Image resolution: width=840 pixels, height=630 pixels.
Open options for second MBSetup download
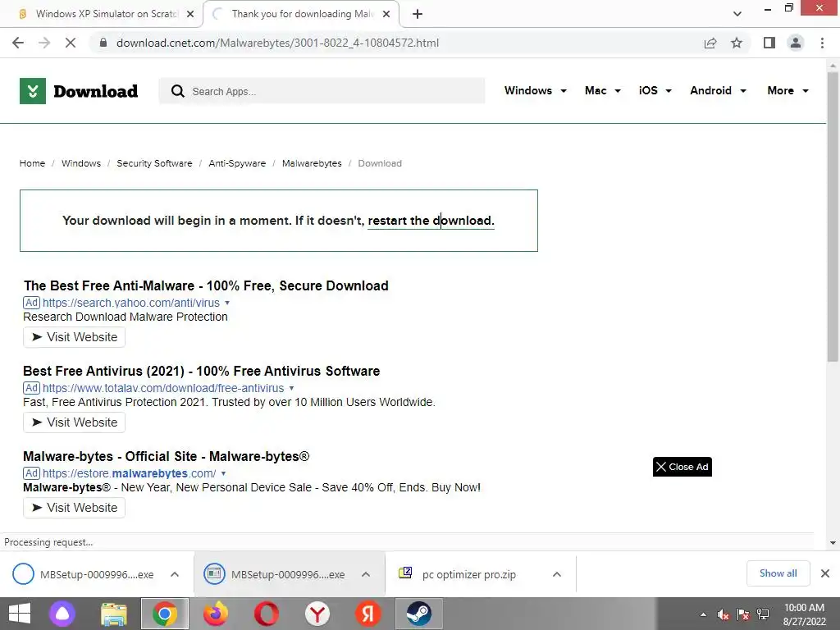coord(366,574)
